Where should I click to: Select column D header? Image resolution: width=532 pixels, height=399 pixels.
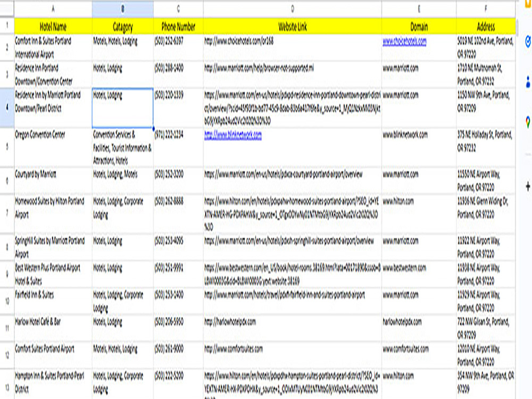pyautogui.click(x=293, y=9)
